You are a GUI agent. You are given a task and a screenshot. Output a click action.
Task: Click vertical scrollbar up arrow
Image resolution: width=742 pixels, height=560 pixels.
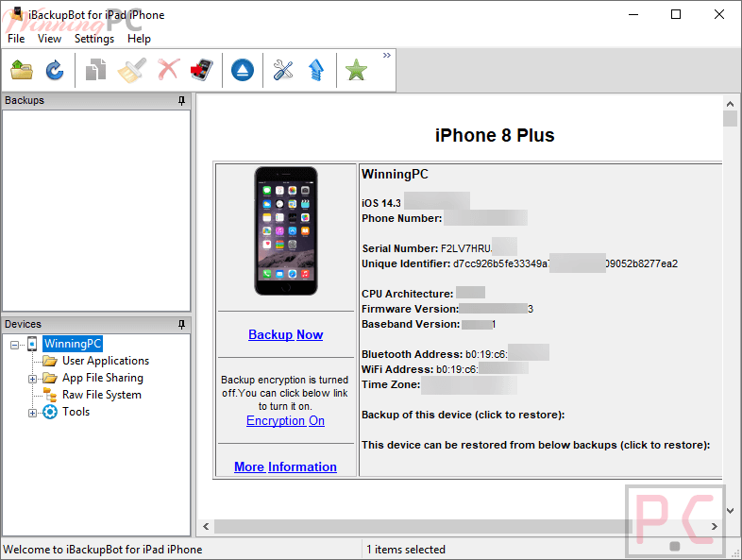coord(730,104)
